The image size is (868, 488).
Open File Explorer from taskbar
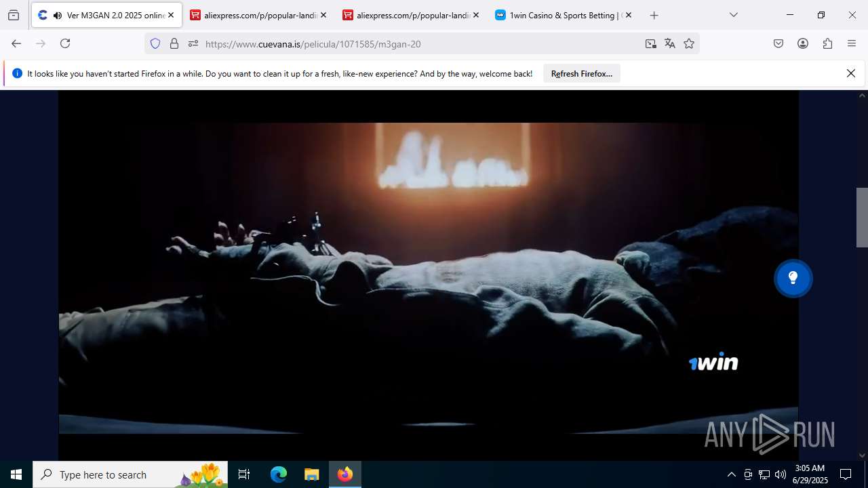tap(312, 474)
